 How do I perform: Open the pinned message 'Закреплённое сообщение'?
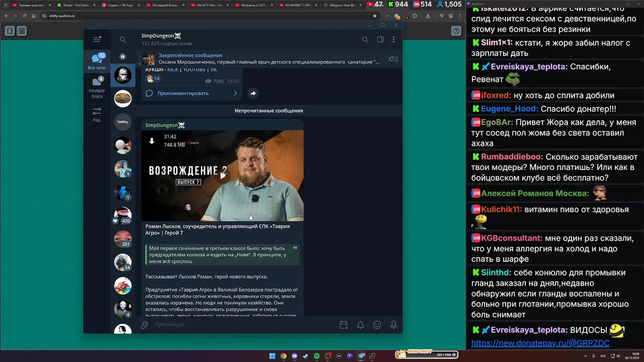pyautogui.click(x=261, y=59)
